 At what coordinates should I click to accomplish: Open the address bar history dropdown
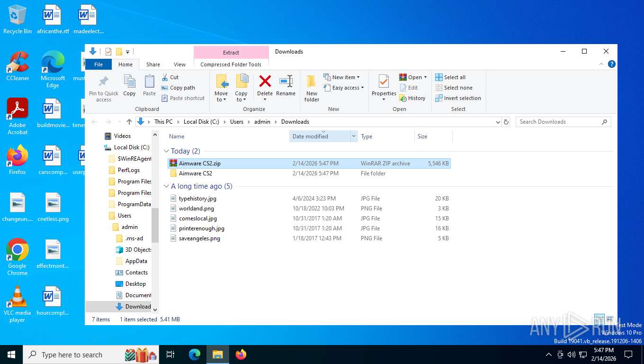[x=498, y=122]
